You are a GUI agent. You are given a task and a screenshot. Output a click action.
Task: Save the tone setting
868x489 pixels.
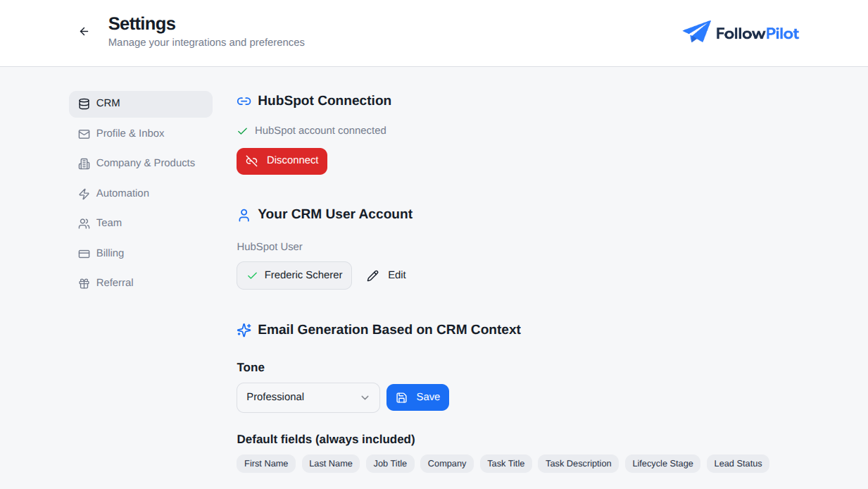click(417, 397)
